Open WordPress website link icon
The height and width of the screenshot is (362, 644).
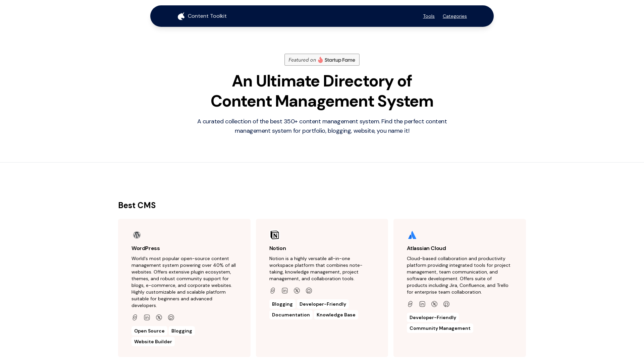coord(135,317)
